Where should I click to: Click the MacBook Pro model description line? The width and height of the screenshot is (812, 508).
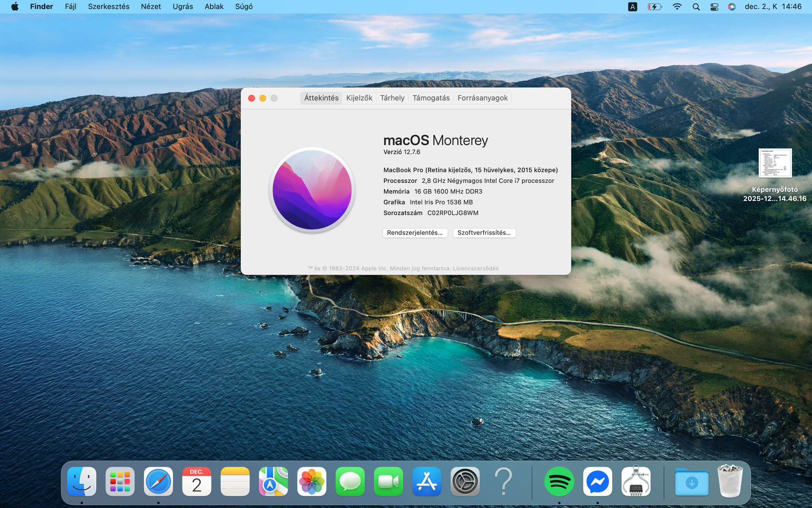pos(470,170)
